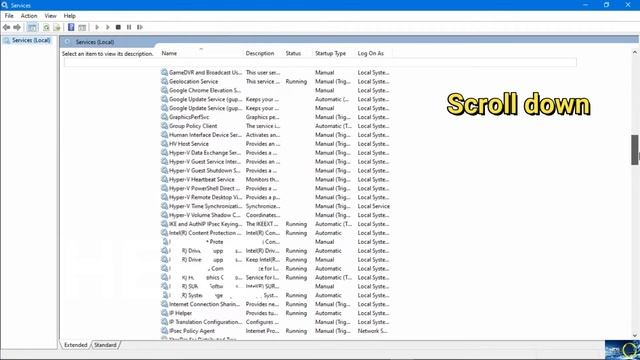Click 'Running' status of IP Helper

pyautogui.click(x=296, y=313)
